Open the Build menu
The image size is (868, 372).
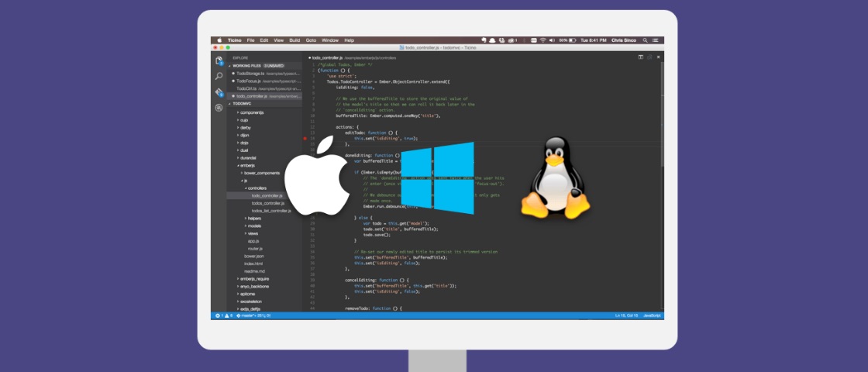(294, 40)
